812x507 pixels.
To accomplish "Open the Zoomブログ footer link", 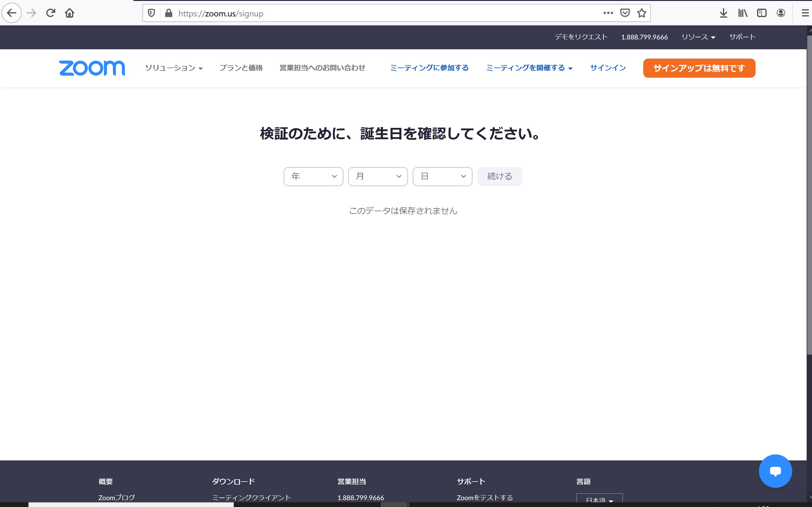I will coord(117,498).
